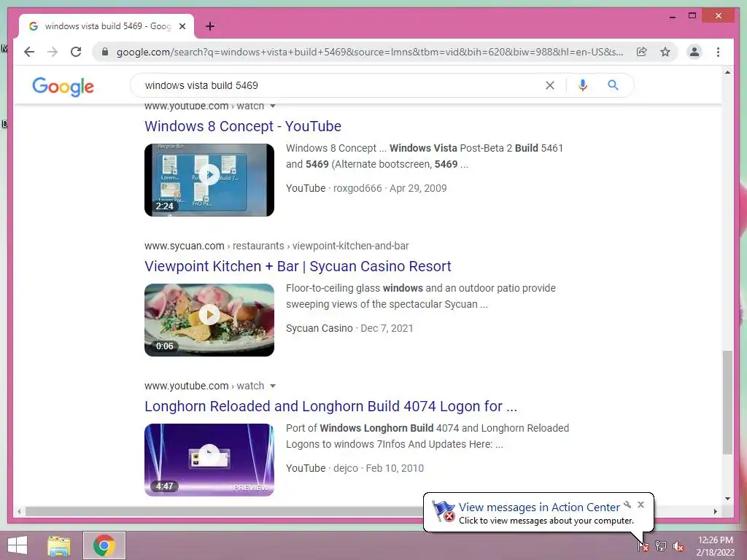Launch File Explorer from the taskbar
747x560 pixels.
(59, 545)
